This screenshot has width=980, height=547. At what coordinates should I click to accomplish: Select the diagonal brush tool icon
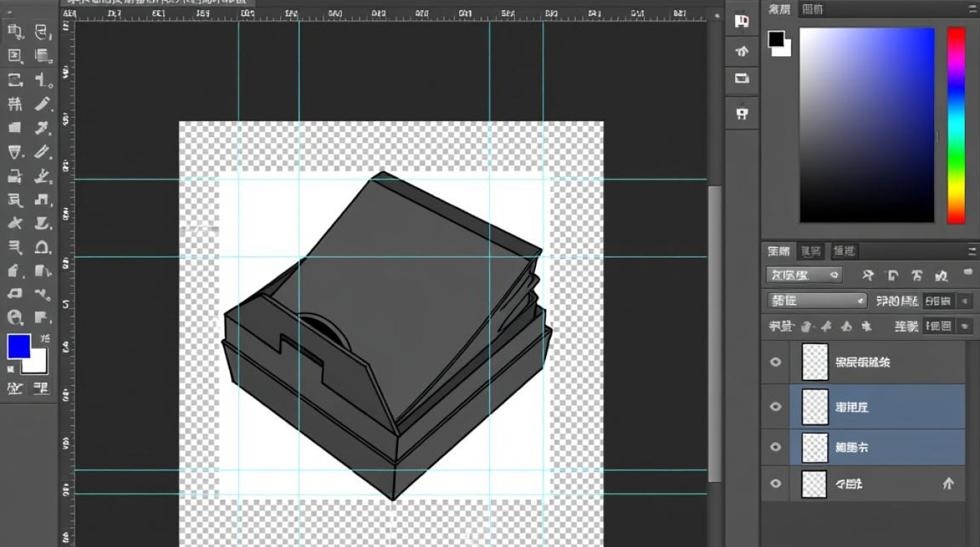pos(43,103)
